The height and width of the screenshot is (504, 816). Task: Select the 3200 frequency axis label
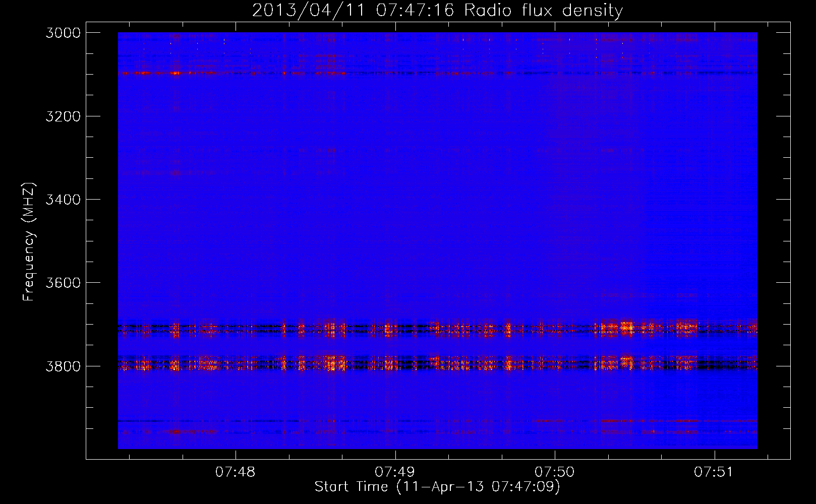pos(63,116)
